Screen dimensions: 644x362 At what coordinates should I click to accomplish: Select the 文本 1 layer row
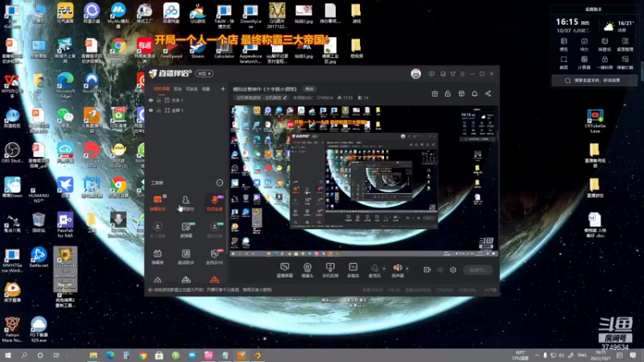[x=187, y=100]
